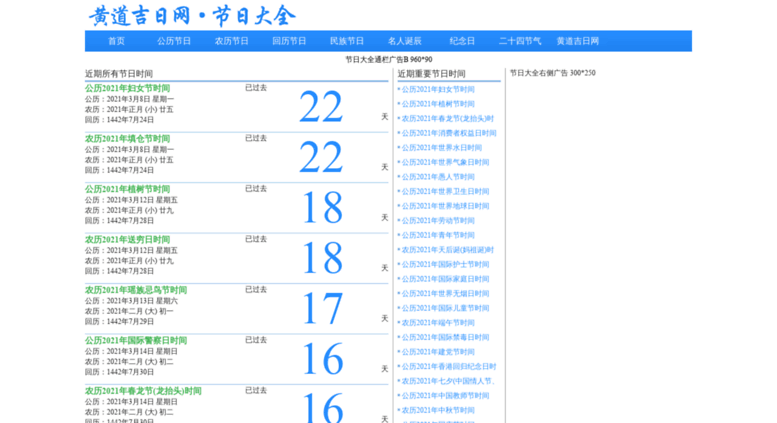The height and width of the screenshot is (423, 777).
Task: Open the 农历2021年送穷日时间 heading link
Action: [127, 240]
